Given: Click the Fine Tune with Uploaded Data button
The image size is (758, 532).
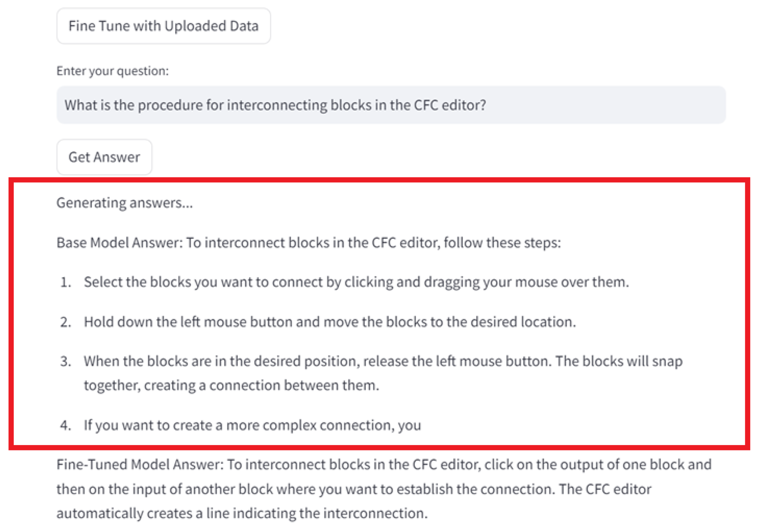Looking at the screenshot, I should click(x=163, y=26).
